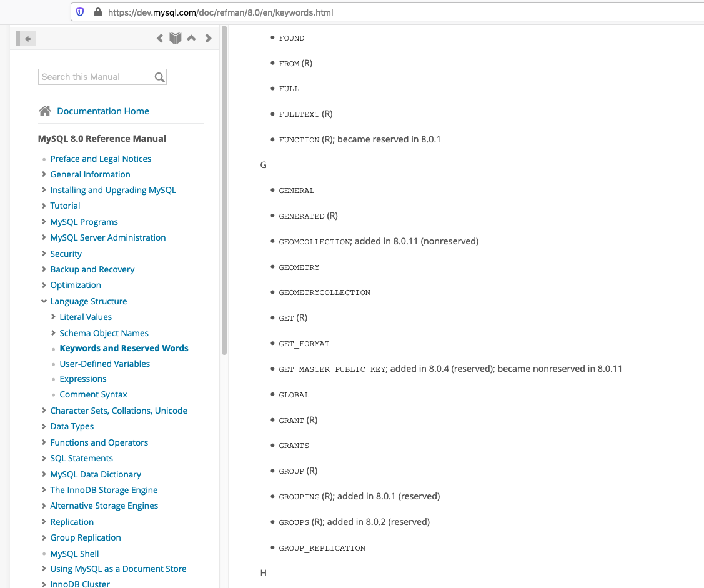The image size is (704, 588).
Task: Expand Schema Object Names subsection
Action: (x=53, y=333)
